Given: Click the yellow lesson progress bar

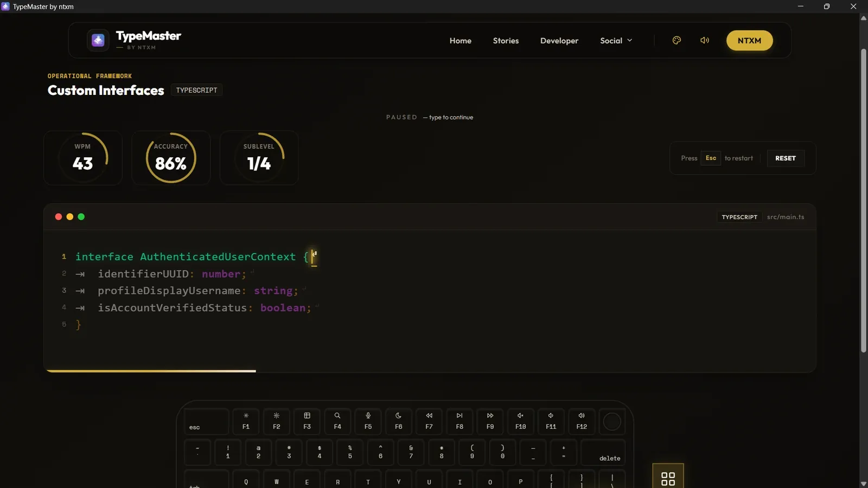Looking at the screenshot, I should pyautogui.click(x=151, y=371).
